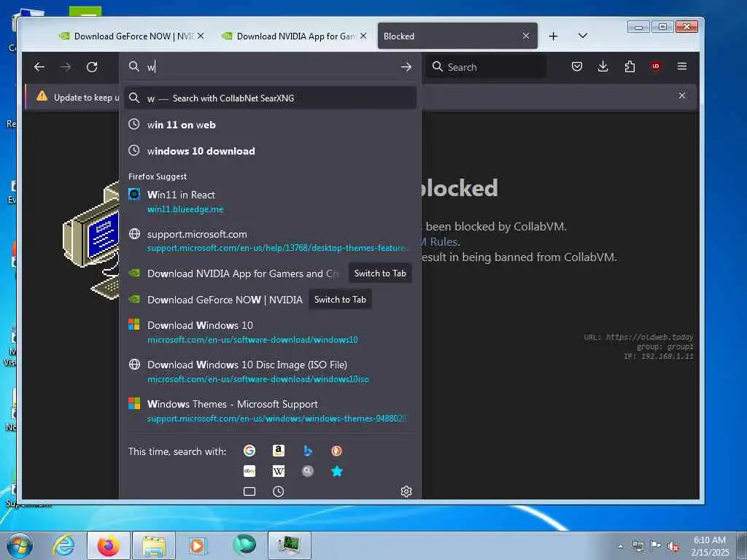Open Windows Themes - Microsoft Support suggestion
Viewport: 747px width, 560px height.
point(270,411)
